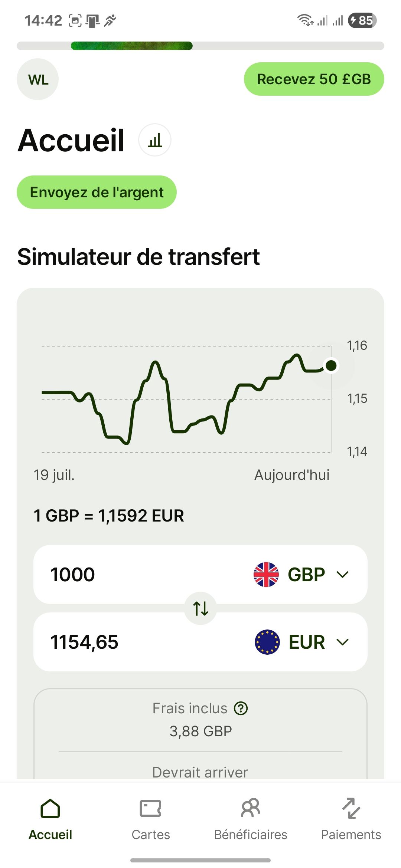Viewport: 401px width, 868px height.
Task: Expand the GBP currency dropdown chevron
Action: tap(342, 575)
